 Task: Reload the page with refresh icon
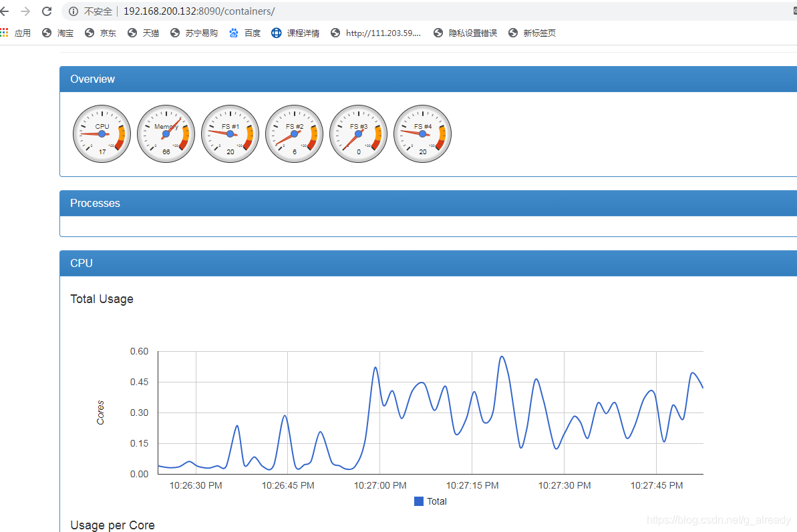pyautogui.click(x=47, y=11)
